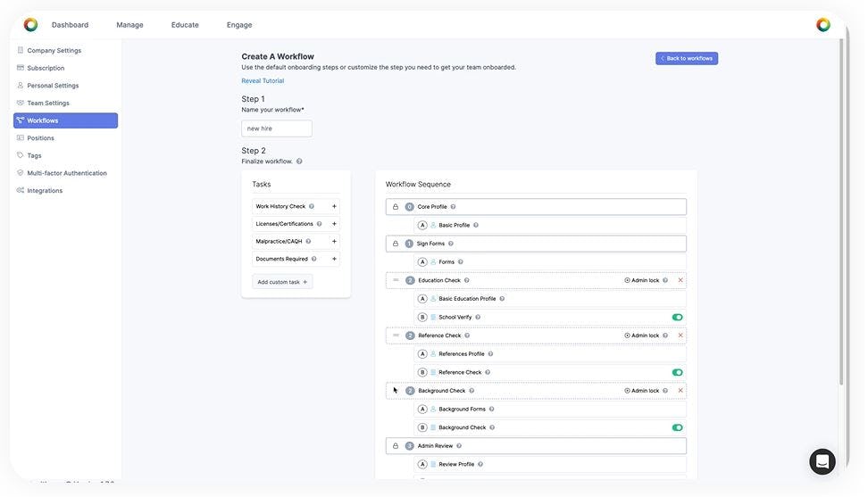The width and height of the screenshot is (868, 497).
Task: Go back to workflows
Action: pos(687,58)
